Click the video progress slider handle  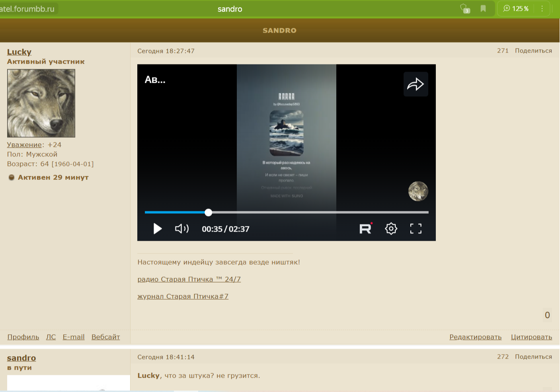(209, 213)
